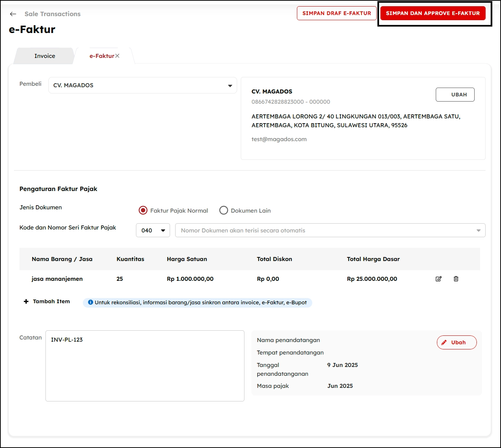Click buyer email test@magados.com

279,139
